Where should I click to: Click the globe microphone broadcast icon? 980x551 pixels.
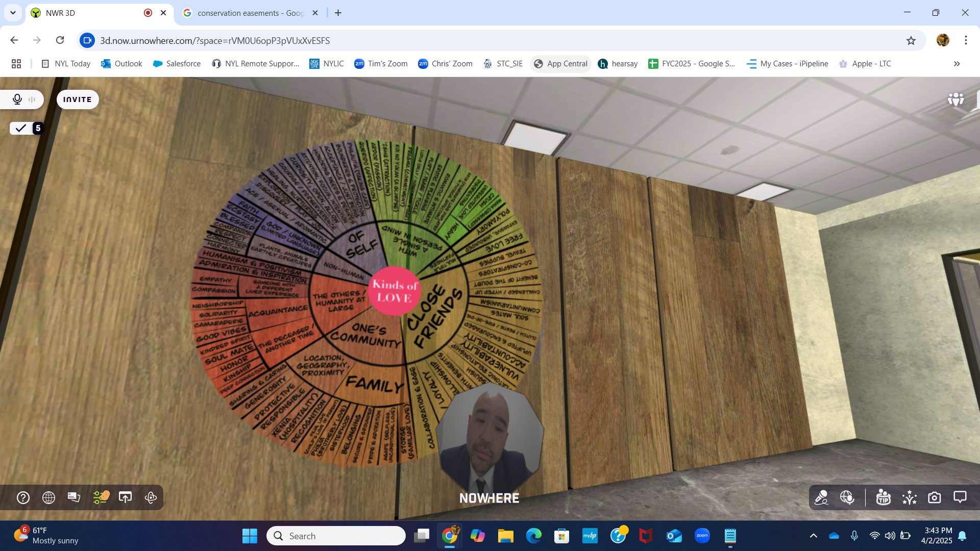coord(847,497)
